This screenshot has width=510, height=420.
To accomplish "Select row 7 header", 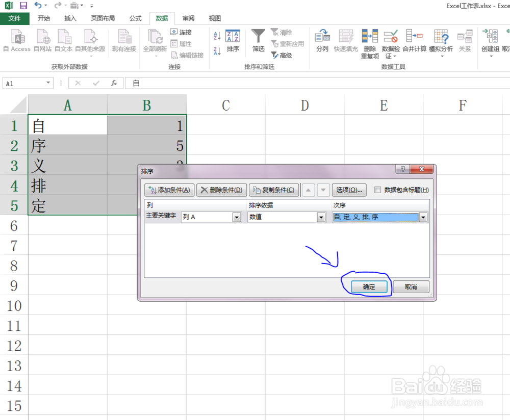I will 14,246.
